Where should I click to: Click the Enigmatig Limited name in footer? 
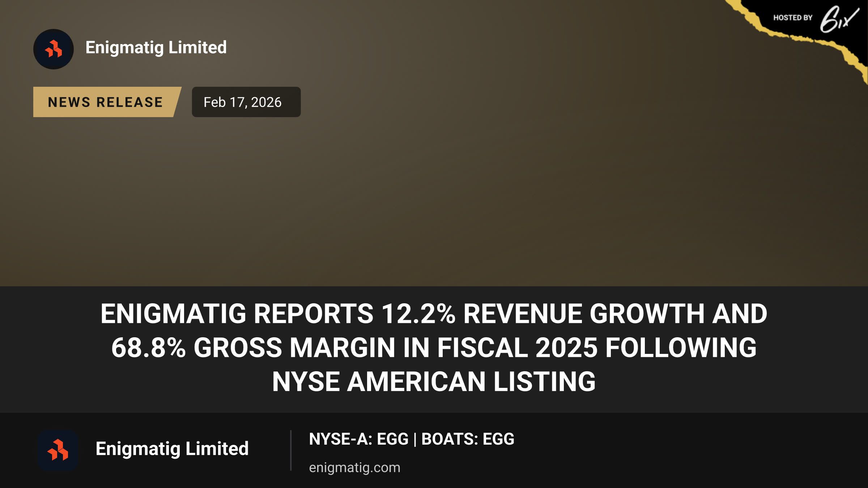click(172, 449)
